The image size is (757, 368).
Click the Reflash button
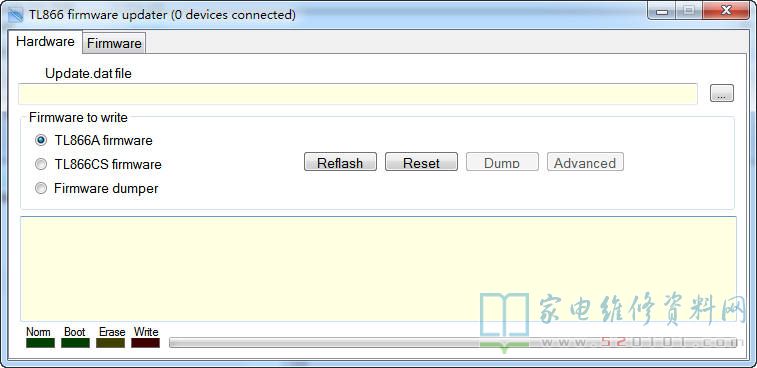(x=340, y=162)
